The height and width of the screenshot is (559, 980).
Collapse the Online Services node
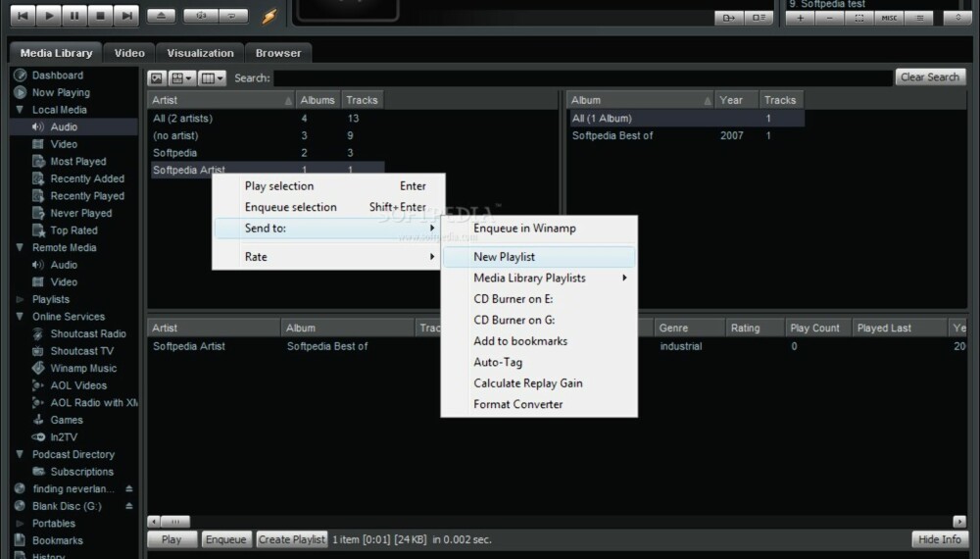20,317
